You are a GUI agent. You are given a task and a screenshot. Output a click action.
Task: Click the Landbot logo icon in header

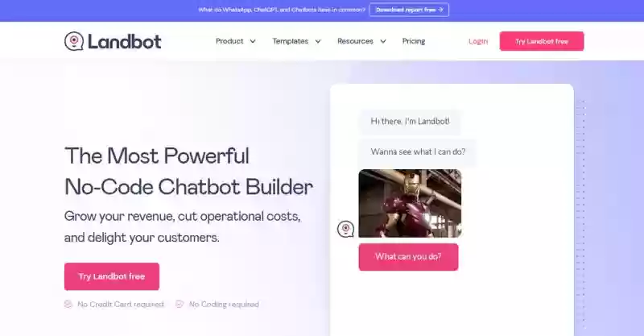[x=74, y=41]
